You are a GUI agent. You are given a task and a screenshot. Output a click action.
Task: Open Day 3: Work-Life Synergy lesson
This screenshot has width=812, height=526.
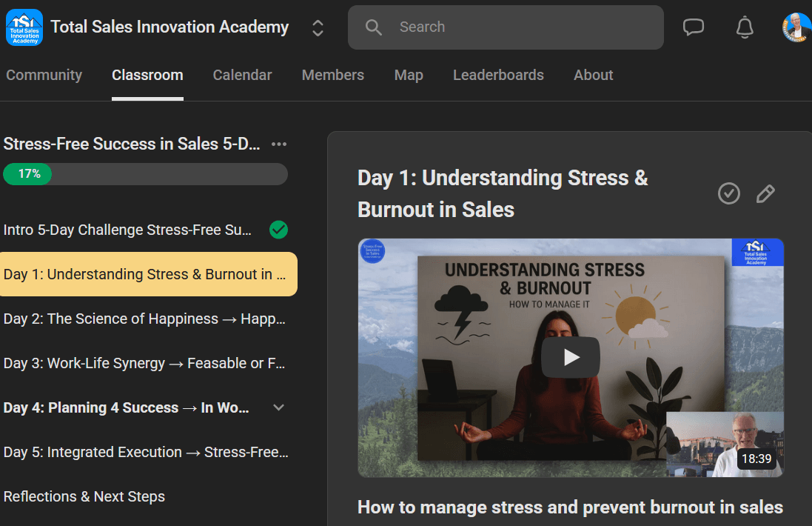click(x=144, y=363)
